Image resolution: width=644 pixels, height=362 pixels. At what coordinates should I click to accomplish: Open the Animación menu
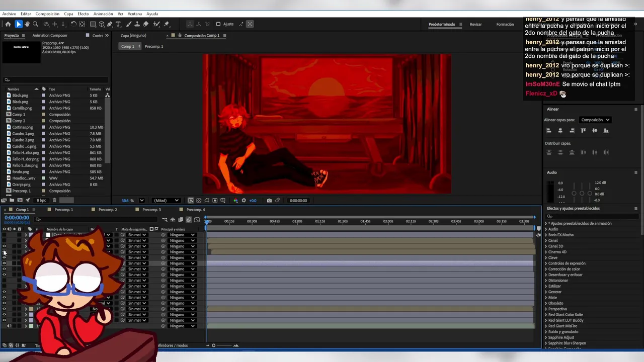coord(103,14)
